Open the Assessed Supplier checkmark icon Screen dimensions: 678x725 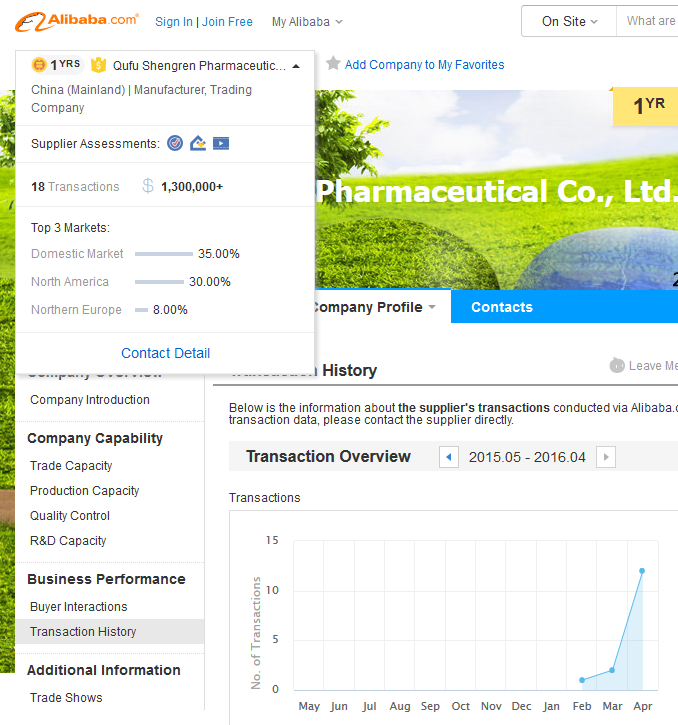(x=175, y=143)
